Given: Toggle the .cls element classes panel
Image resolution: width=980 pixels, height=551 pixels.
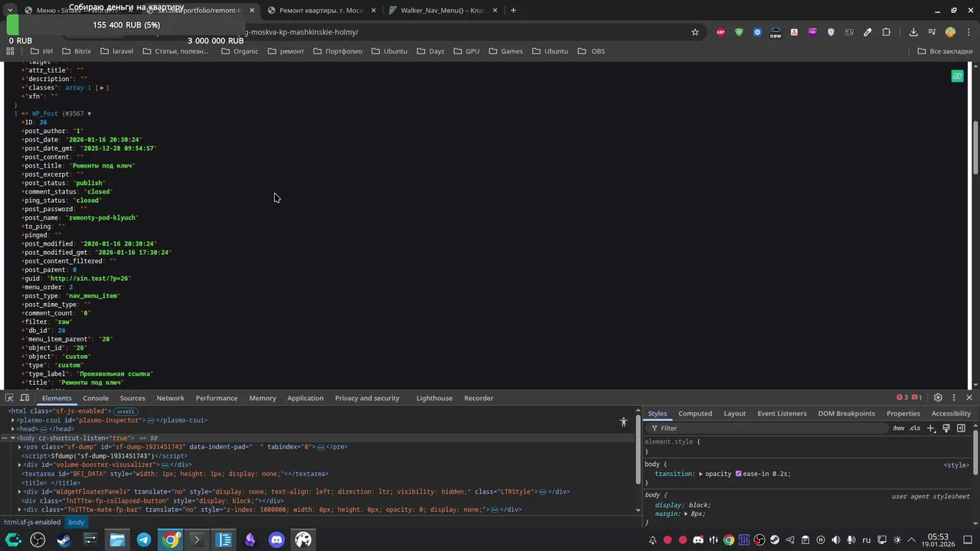Looking at the screenshot, I should coord(915,429).
